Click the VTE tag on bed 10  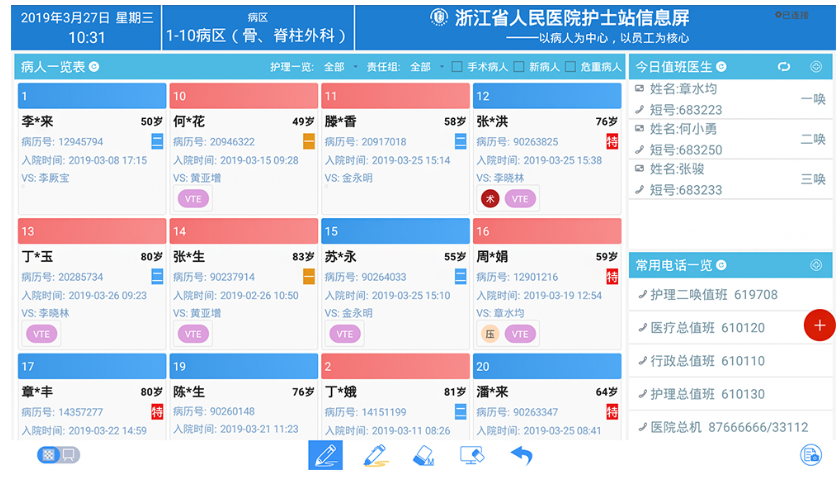[x=193, y=199]
